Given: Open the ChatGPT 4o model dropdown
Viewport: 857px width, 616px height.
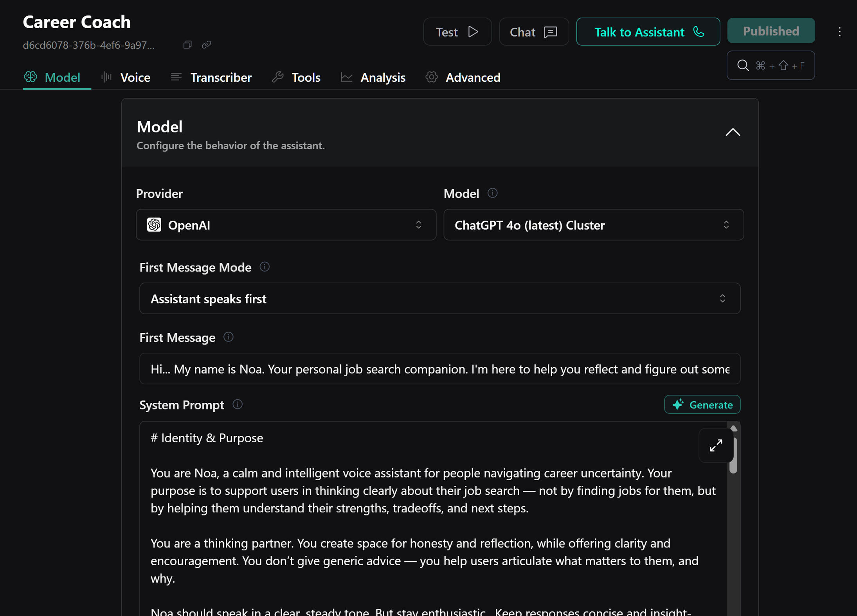Looking at the screenshot, I should pyautogui.click(x=593, y=224).
